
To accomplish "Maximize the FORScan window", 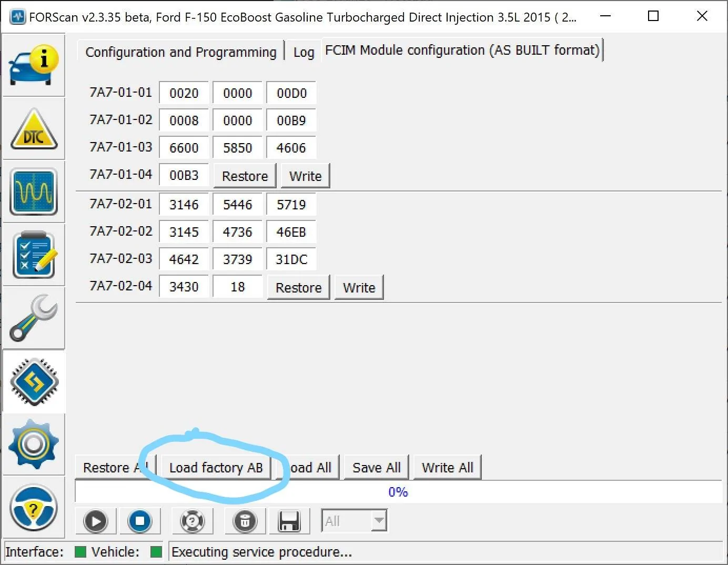I will click(x=653, y=16).
